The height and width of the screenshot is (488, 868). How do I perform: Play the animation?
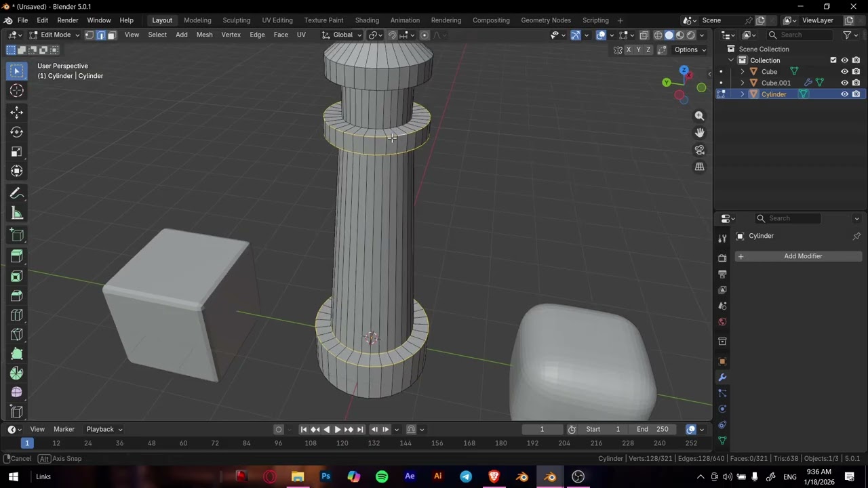pyautogui.click(x=337, y=429)
